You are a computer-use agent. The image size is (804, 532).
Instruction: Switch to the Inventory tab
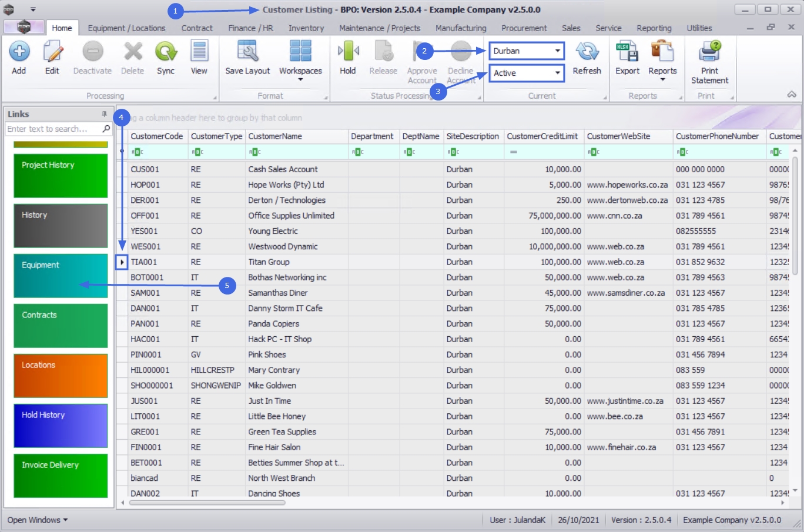(306, 28)
